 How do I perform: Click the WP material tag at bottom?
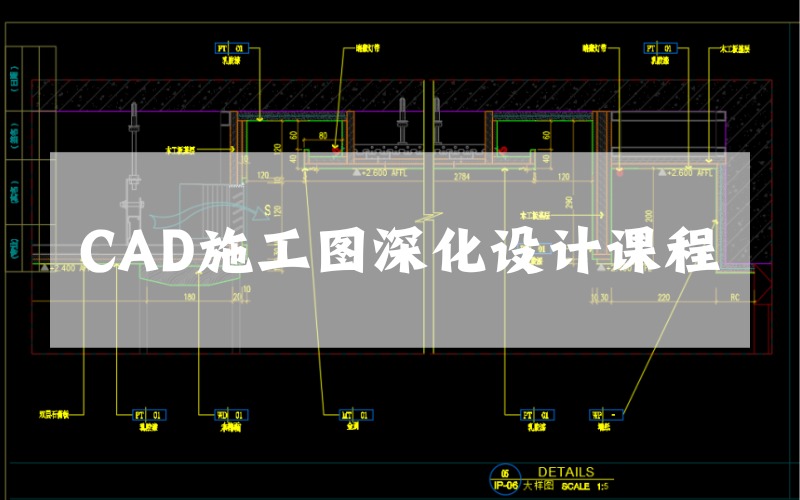coord(605,413)
